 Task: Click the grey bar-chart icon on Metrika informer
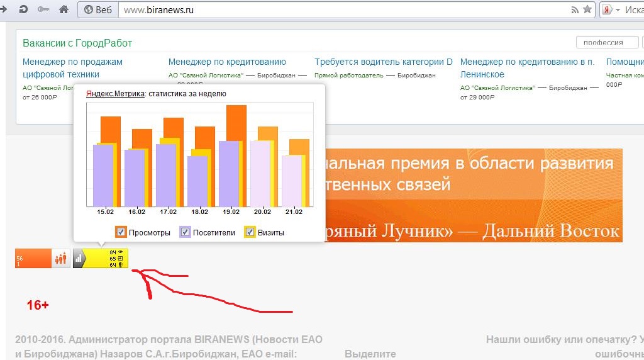[x=79, y=259]
